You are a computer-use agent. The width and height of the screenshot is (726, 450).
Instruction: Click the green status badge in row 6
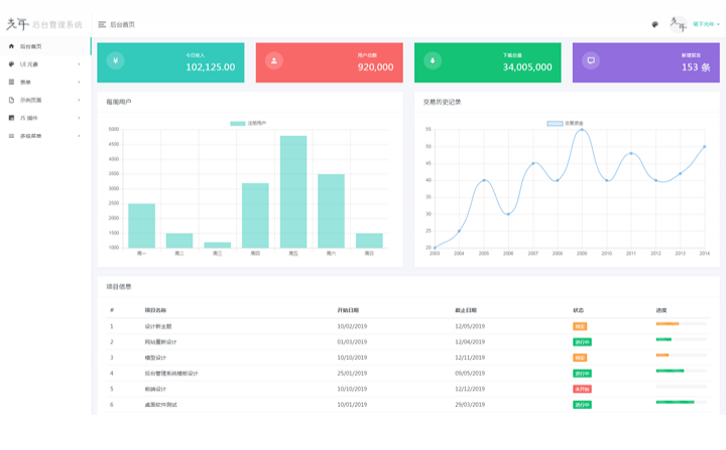(582, 405)
